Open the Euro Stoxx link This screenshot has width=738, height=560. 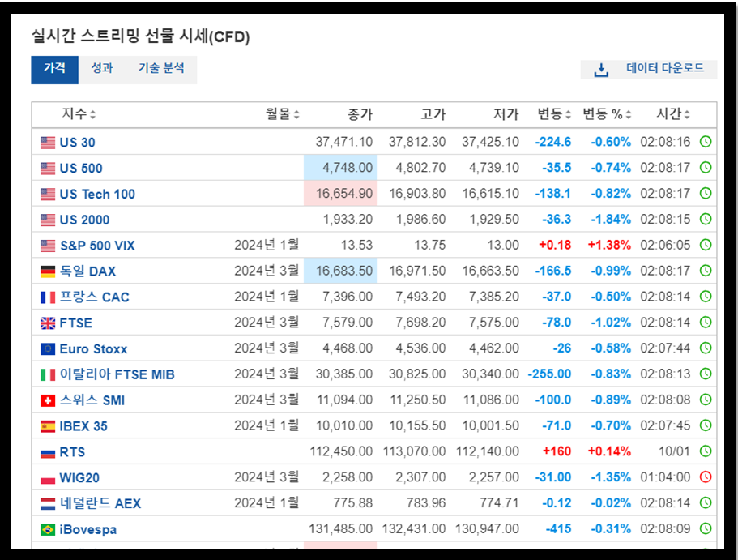click(x=94, y=349)
